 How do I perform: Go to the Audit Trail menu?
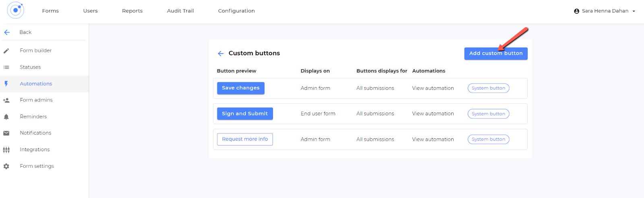(x=180, y=11)
